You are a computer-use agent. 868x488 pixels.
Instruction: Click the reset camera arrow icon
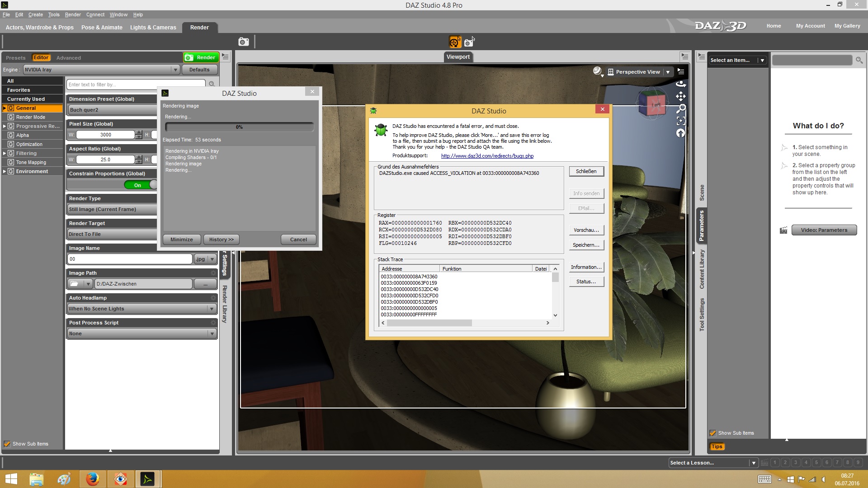pyautogui.click(x=680, y=133)
